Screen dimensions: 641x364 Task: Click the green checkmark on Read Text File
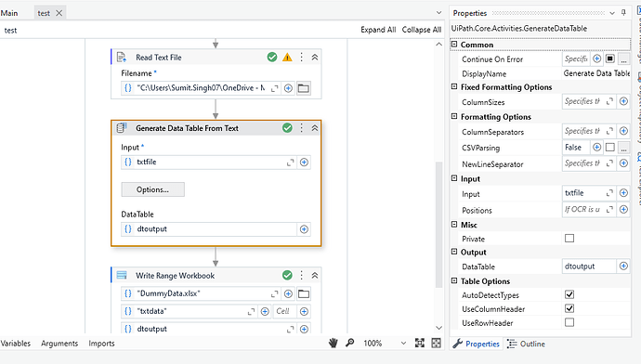pos(272,58)
